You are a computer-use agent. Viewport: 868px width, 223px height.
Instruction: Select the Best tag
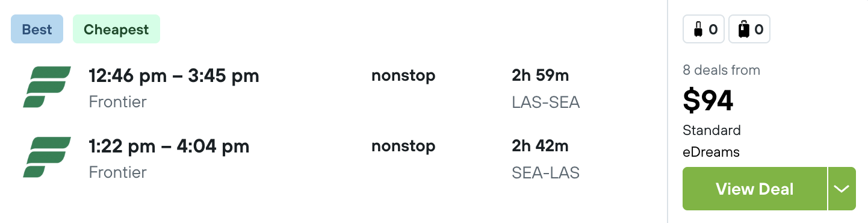(x=37, y=30)
